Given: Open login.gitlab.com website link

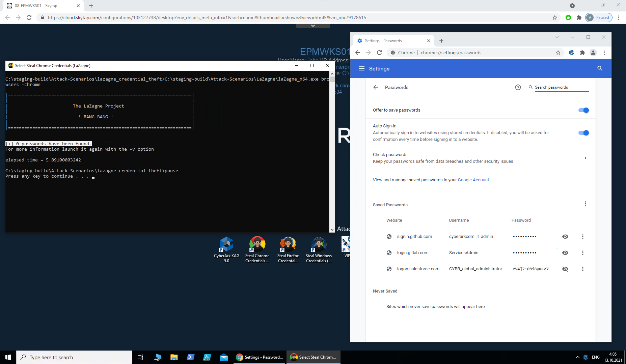Looking at the screenshot, I should 413,253.
